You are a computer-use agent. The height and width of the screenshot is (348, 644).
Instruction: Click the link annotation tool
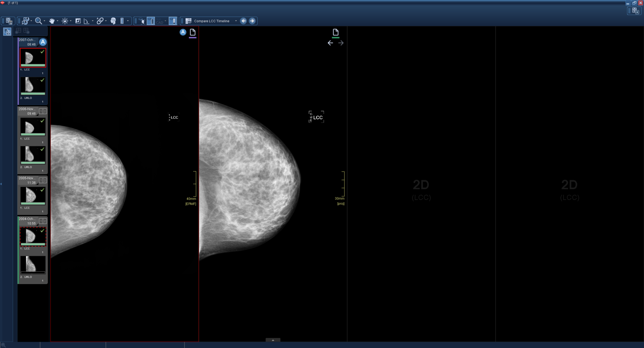100,21
